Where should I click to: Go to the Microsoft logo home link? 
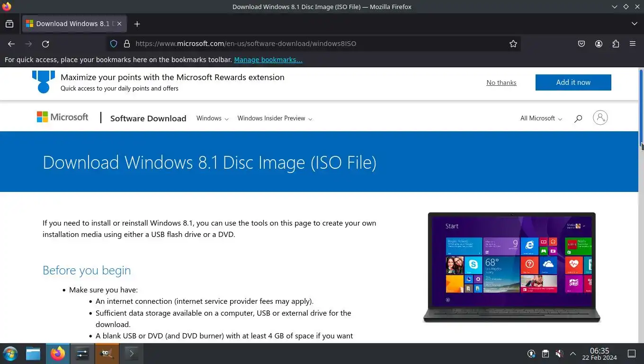pyautogui.click(x=63, y=117)
